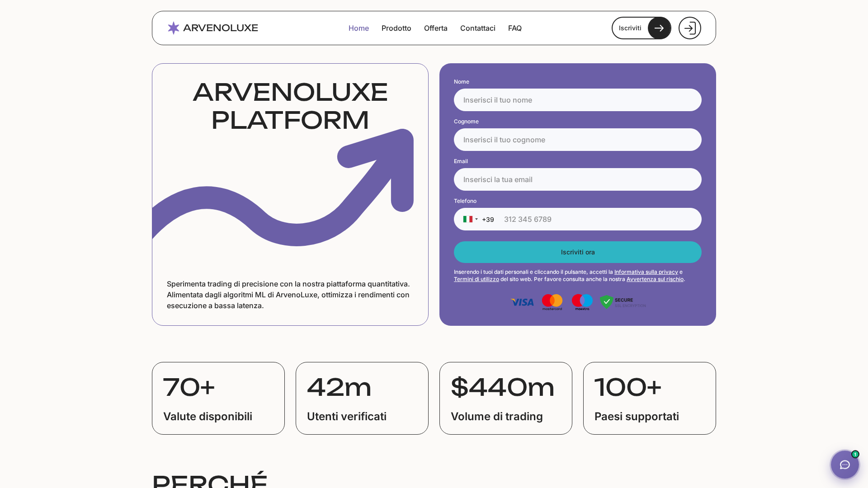Image resolution: width=868 pixels, height=488 pixels.
Task: Open the Informativa sulla privacy link
Action: (646, 272)
